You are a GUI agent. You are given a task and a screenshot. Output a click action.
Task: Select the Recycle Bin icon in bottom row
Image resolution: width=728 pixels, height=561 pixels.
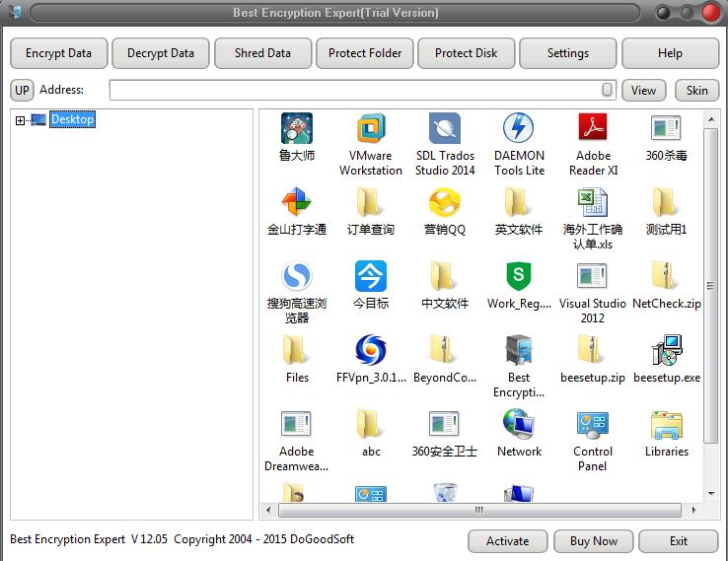(445, 492)
